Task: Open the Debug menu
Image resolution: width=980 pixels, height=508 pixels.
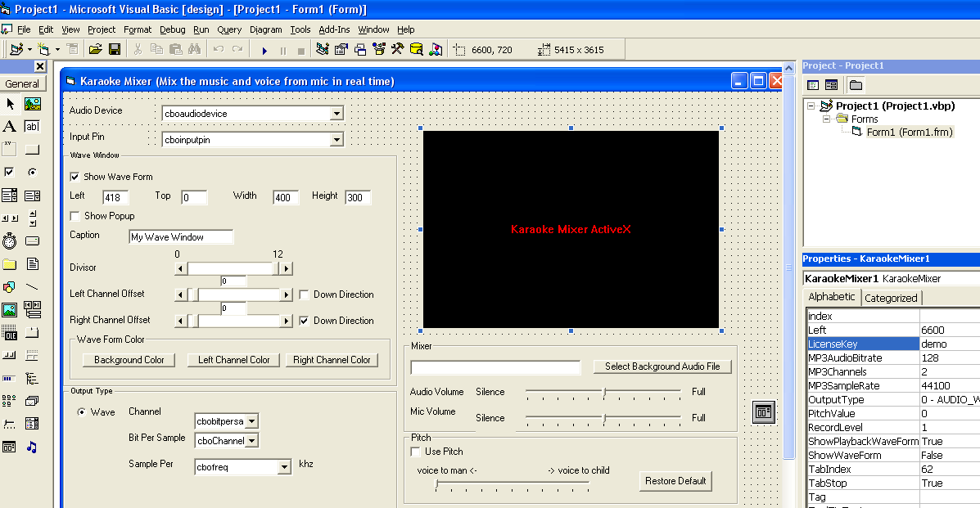Action: tap(172, 29)
